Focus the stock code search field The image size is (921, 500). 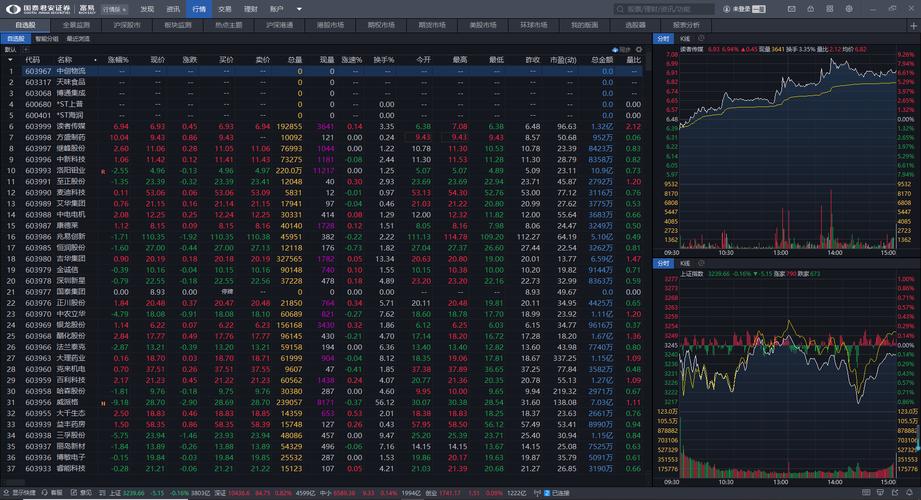pyautogui.click(x=664, y=9)
